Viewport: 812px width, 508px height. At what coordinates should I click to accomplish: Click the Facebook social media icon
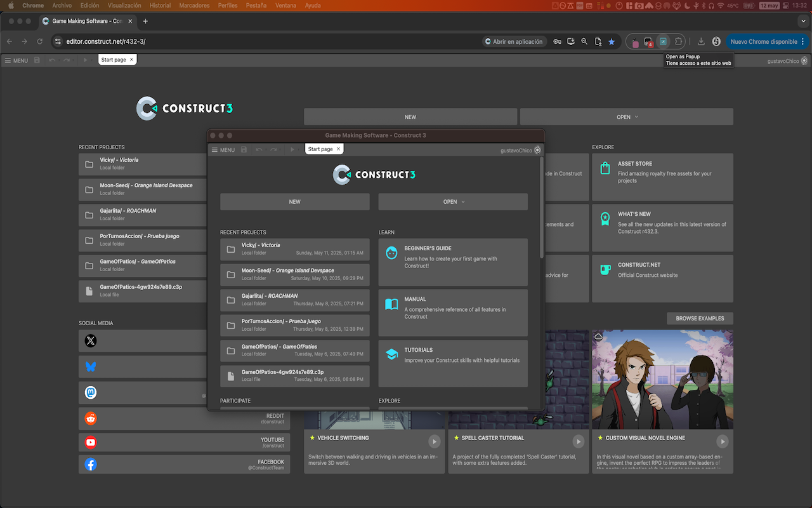[91, 465]
